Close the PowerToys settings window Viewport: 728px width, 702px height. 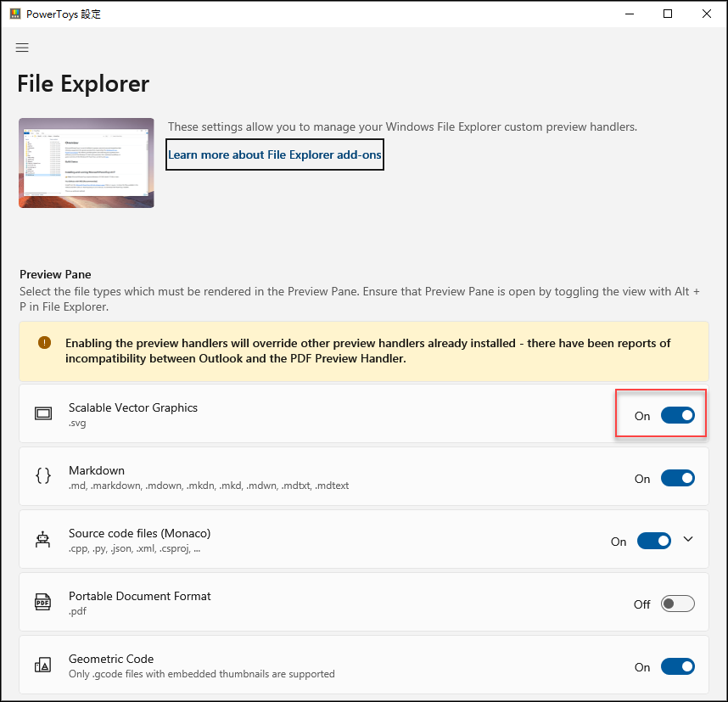[x=707, y=14]
